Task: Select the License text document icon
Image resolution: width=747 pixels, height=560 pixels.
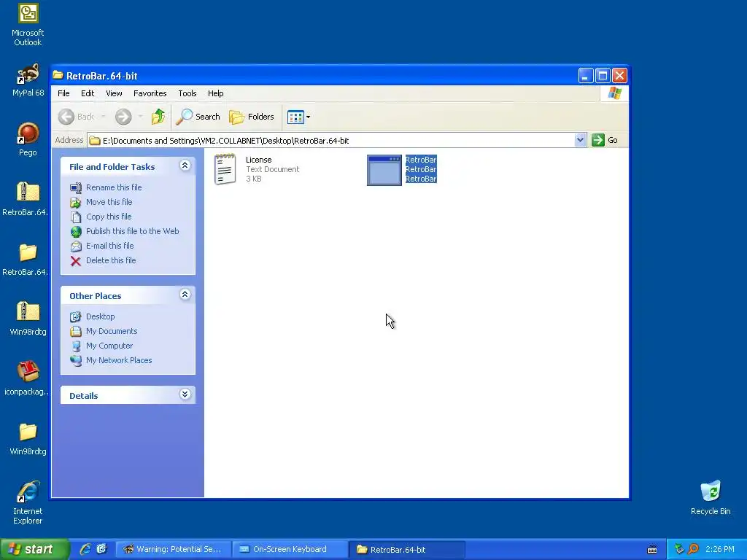Action: click(225, 169)
